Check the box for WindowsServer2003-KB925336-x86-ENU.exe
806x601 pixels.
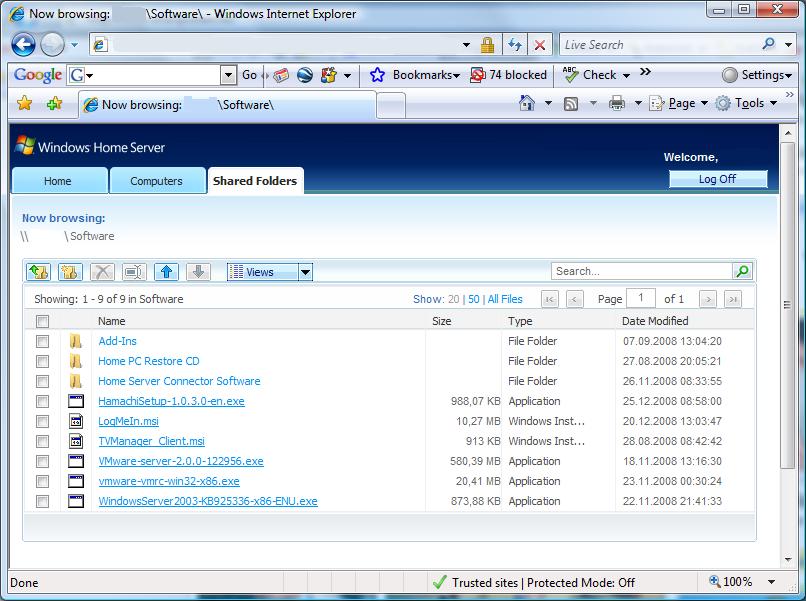coord(43,502)
